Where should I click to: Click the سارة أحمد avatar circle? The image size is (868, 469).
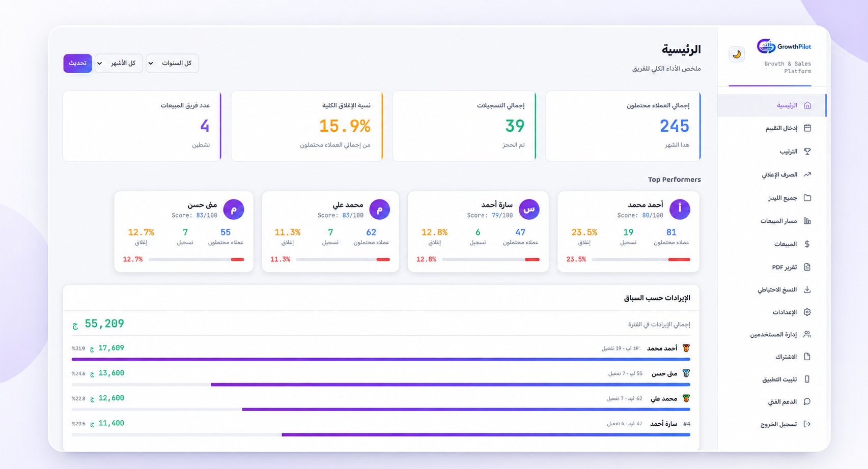coord(529,209)
